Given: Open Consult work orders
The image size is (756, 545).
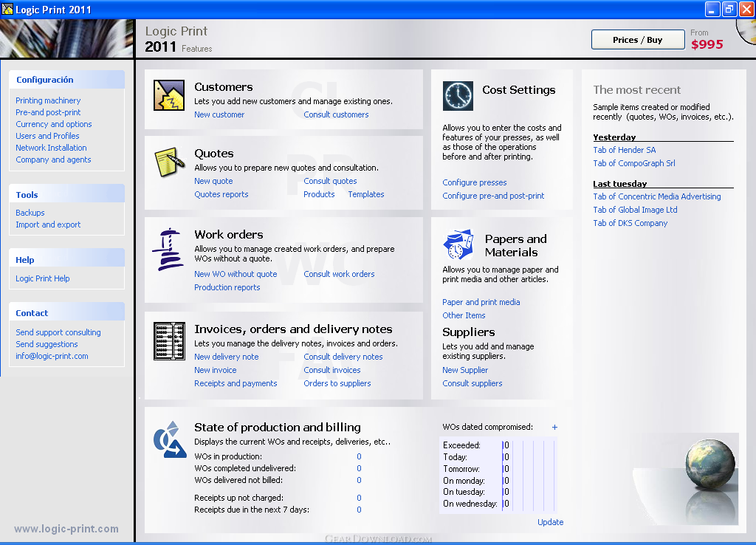Looking at the screenshot, I should click(338, 274).
